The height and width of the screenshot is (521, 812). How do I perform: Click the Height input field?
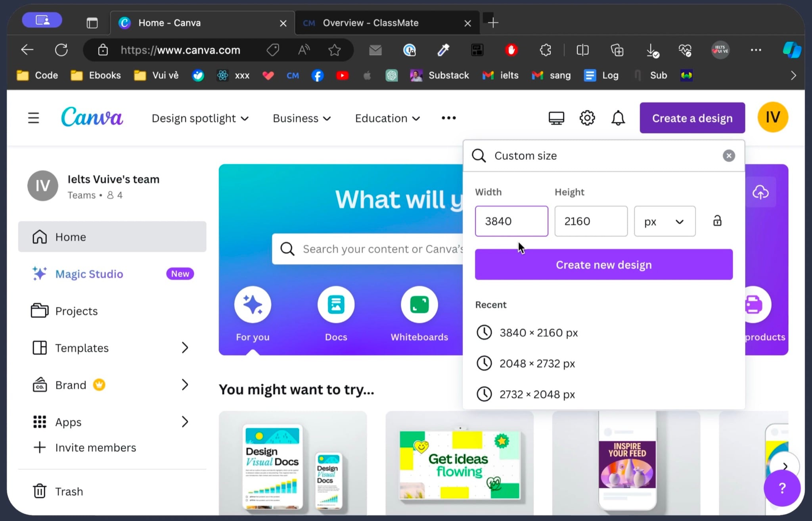(x=591, y=221)
